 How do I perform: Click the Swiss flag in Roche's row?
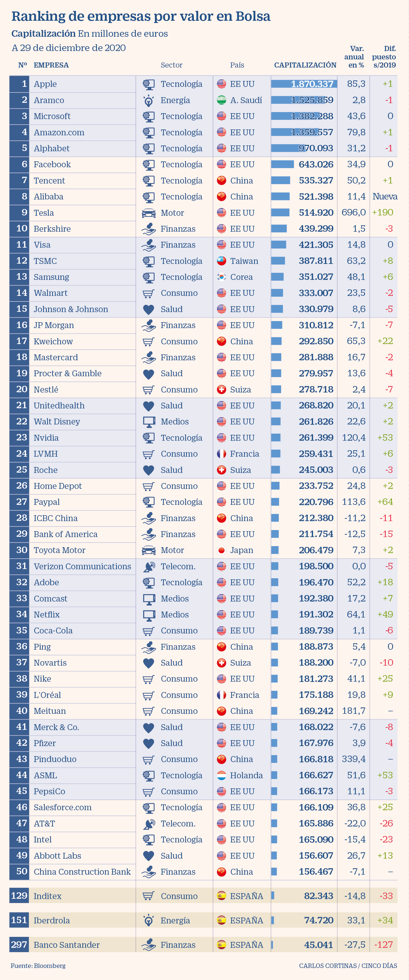click(221, 470)
